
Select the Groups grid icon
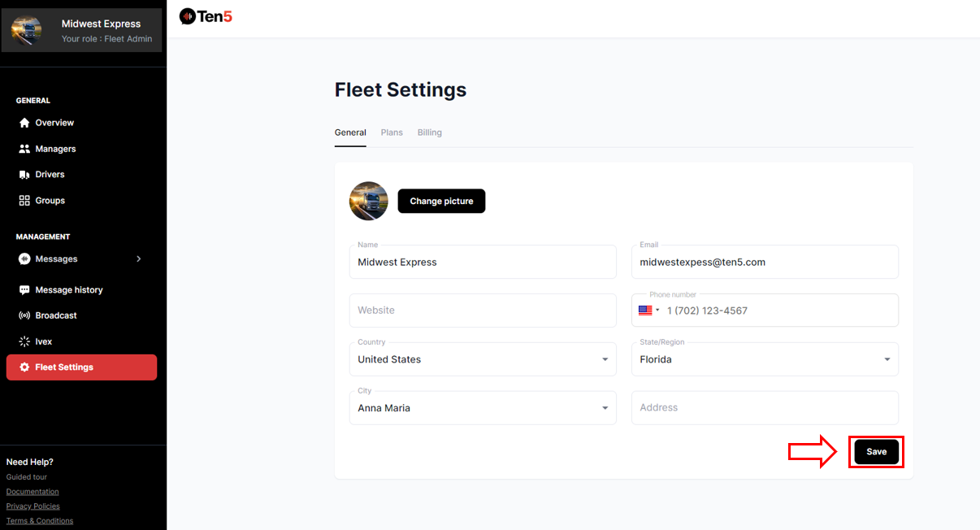point(24,201)
